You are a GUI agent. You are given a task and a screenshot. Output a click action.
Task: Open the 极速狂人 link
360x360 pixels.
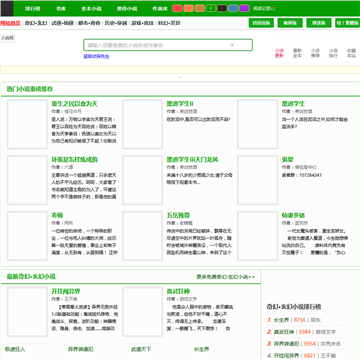tap(15, 349)
